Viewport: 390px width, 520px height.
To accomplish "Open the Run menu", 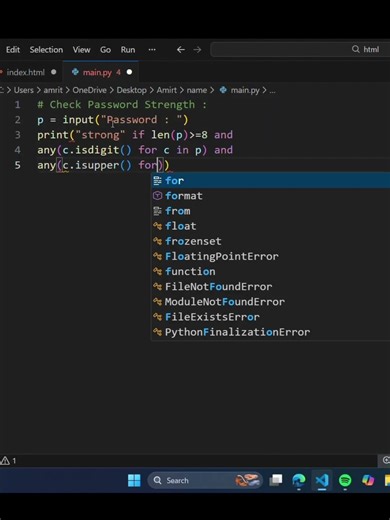I will click(128, 50).
